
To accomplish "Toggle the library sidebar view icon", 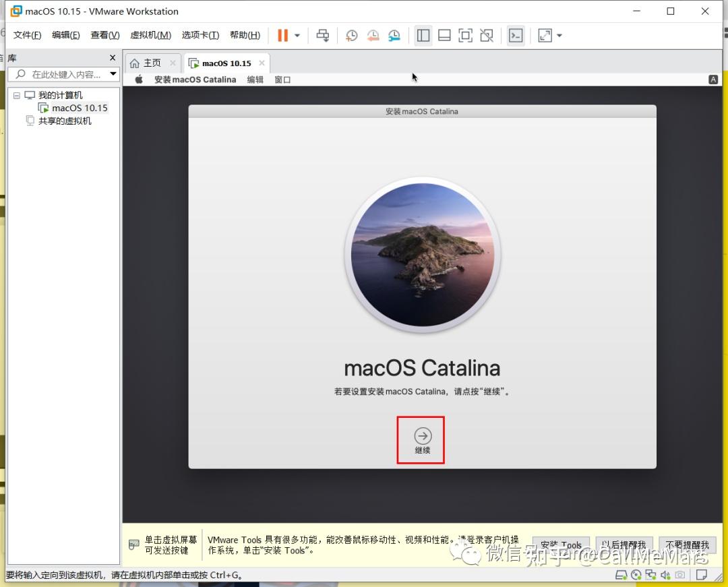I will (x=423, y=35).
